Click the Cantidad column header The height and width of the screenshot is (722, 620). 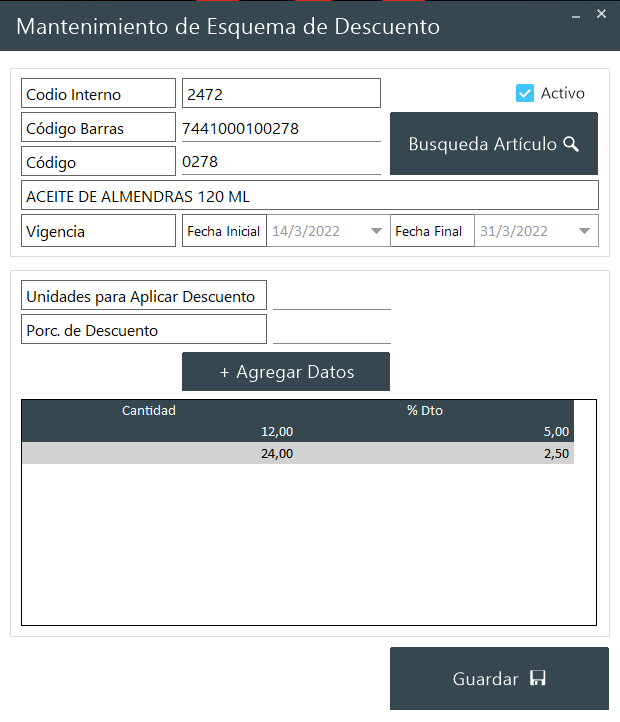click(149, 410)
